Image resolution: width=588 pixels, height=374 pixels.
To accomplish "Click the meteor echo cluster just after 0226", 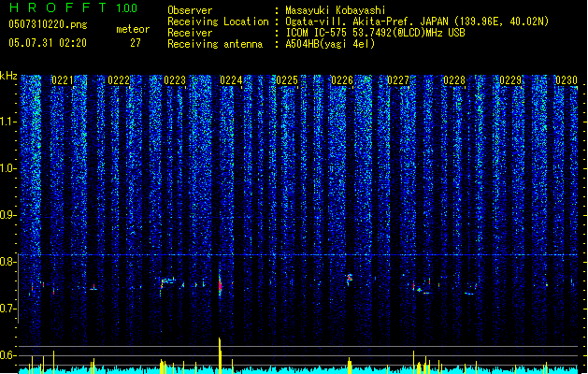I will click(x=349, y=279).
